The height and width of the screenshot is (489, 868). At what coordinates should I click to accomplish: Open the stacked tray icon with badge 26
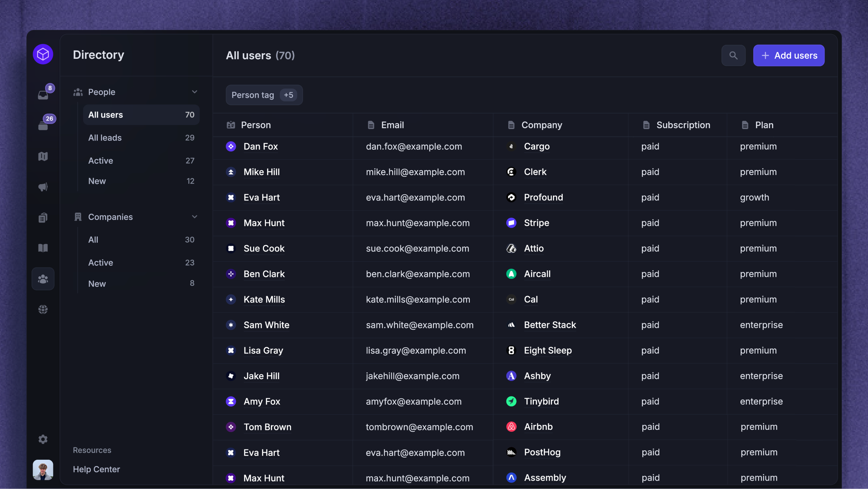click(x=43, y=126)
